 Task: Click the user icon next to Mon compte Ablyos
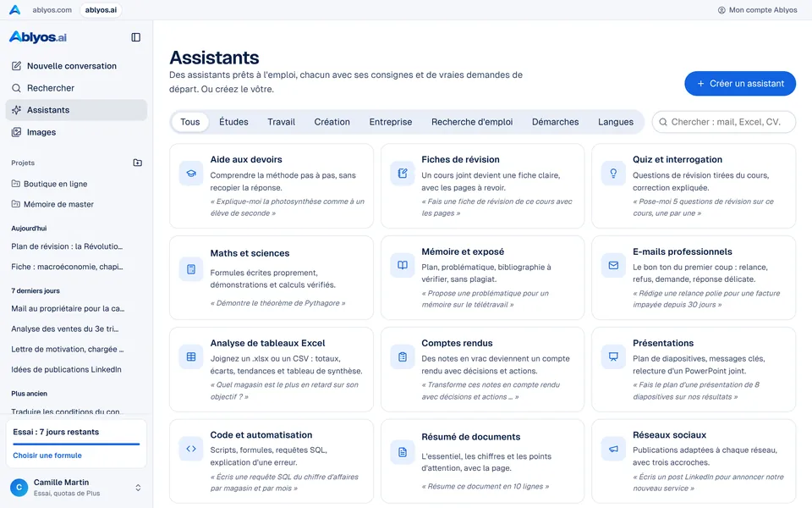click(x=721, y=10)
